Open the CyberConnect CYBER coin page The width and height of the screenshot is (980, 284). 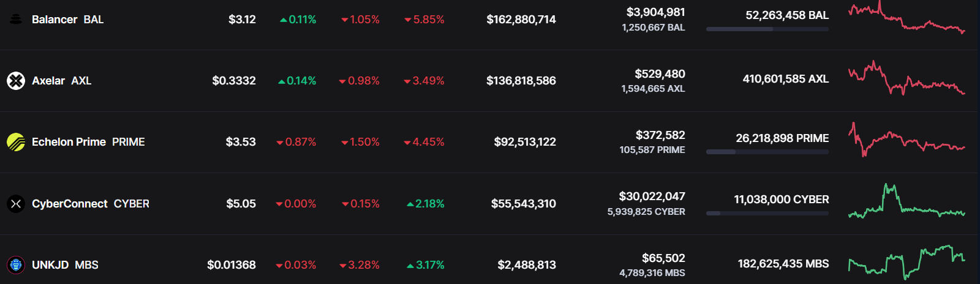90,204
